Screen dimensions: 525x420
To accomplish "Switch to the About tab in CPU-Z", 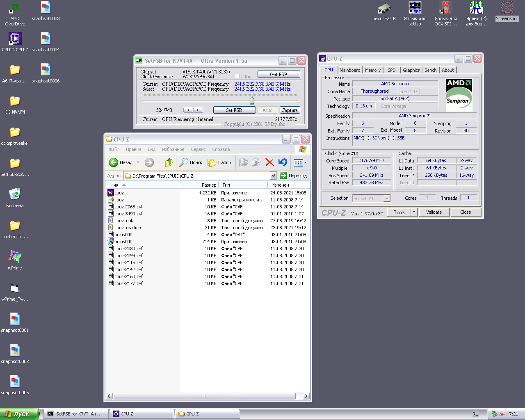I will [447, 70].
